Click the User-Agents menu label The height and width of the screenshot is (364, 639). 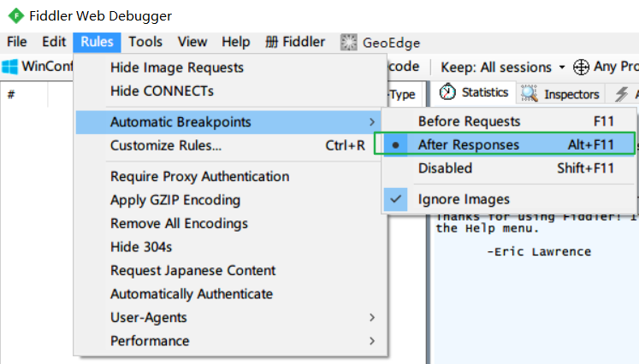(149, 318)
